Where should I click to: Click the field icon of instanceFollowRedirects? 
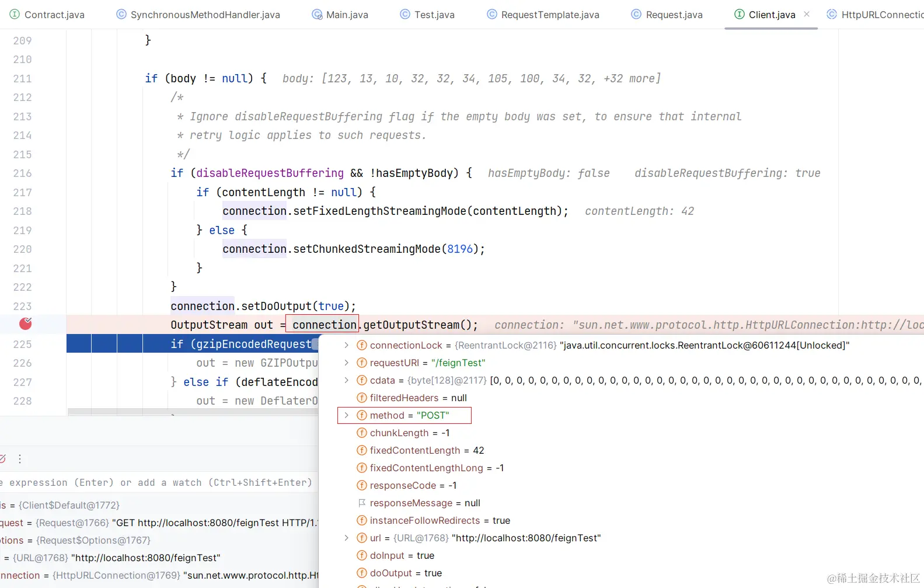[x=362, y=520]
